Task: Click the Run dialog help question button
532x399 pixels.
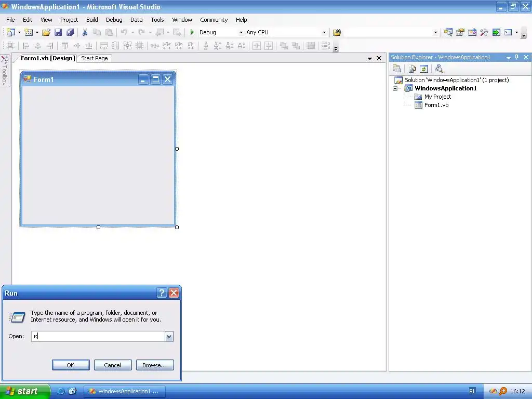Action: (162, 293)
